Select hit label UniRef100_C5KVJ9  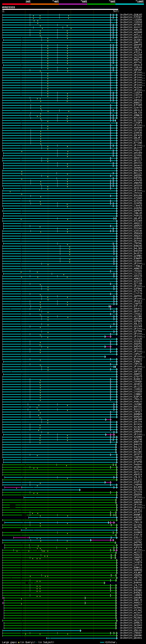pos(131,522)
